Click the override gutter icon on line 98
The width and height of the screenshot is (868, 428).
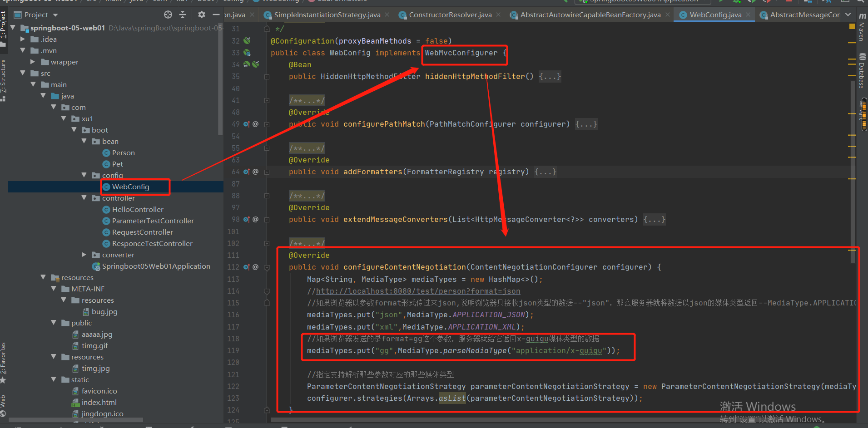(x=246, y=219)
